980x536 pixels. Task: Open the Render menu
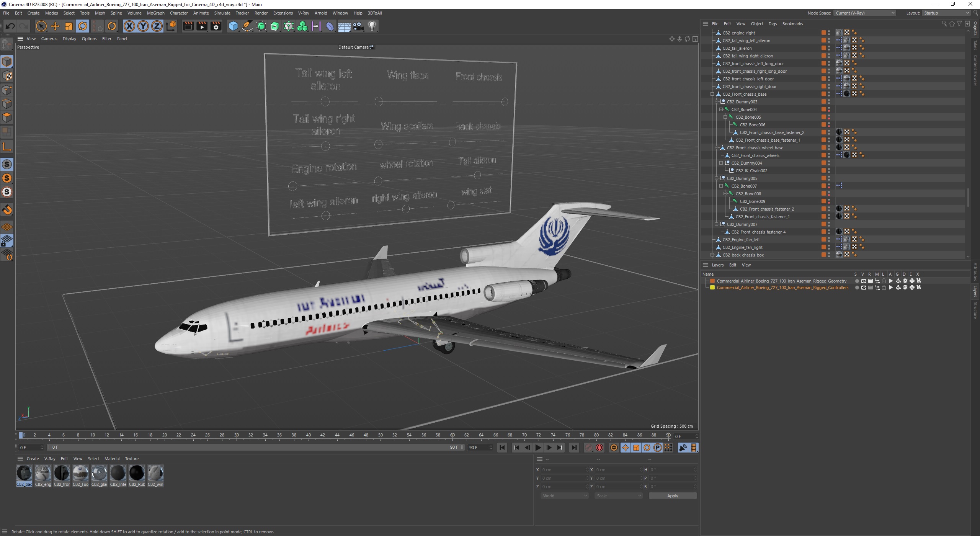(x=261, y=13)
